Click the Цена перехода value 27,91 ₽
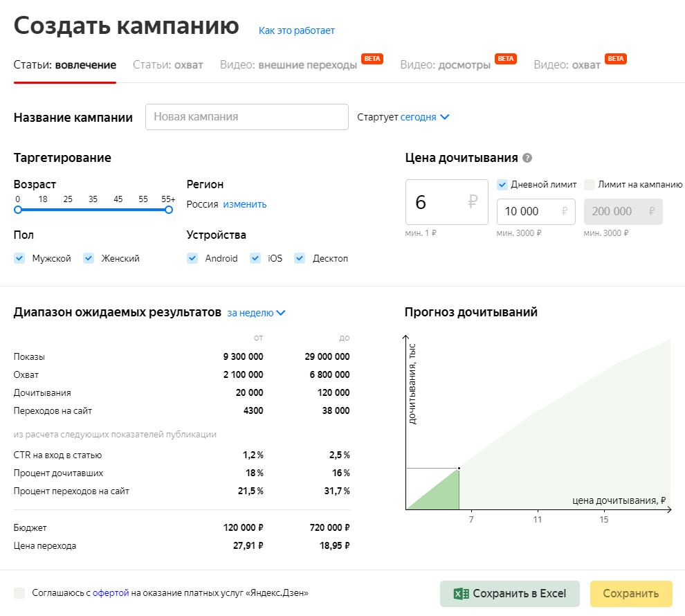The width and height of the screenshot is (685, 616). (x=248, y=545)
